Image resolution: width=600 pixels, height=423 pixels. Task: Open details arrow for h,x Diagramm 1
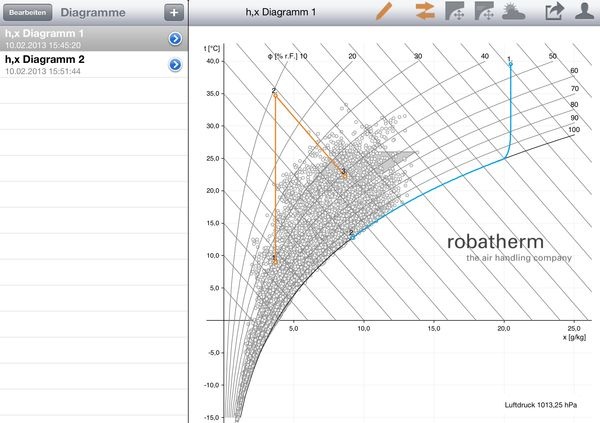pyautogui.click(x=175, y=38)
